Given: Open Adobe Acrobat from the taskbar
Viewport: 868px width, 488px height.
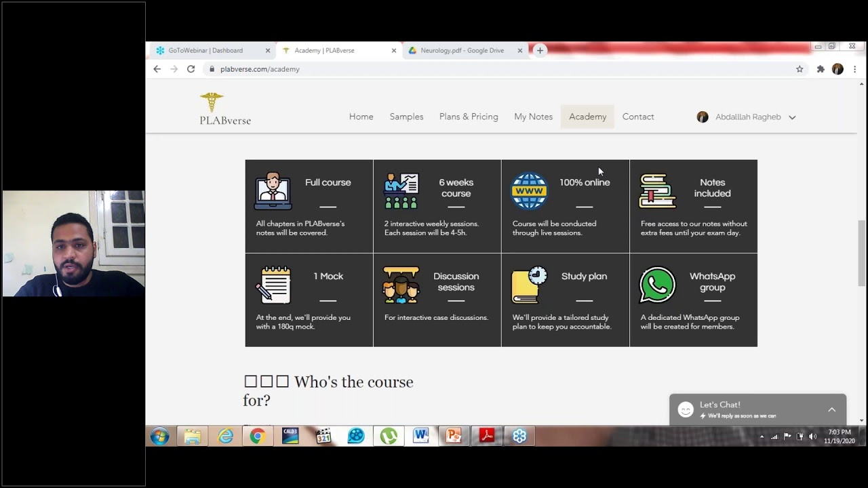Looking at the screenshot, I should 486,436.
